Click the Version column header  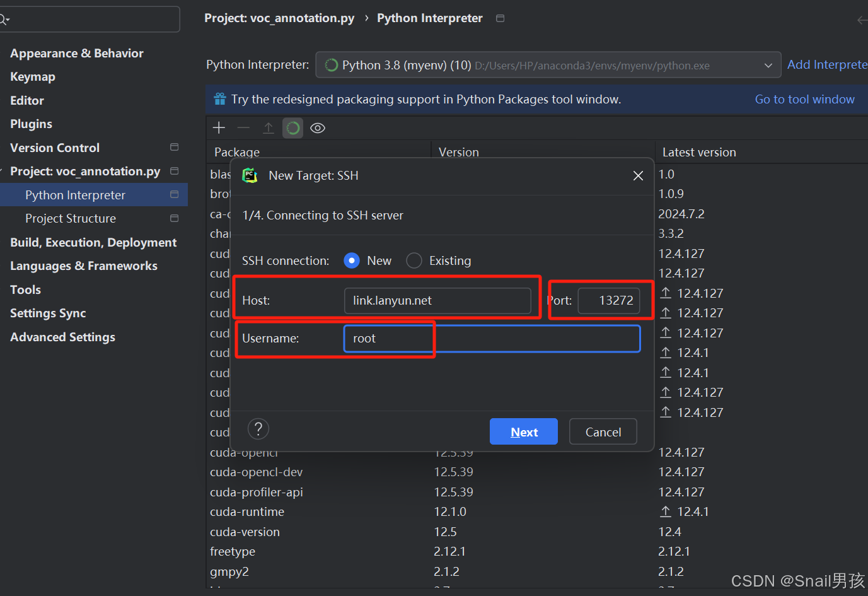tap(543, 152)
